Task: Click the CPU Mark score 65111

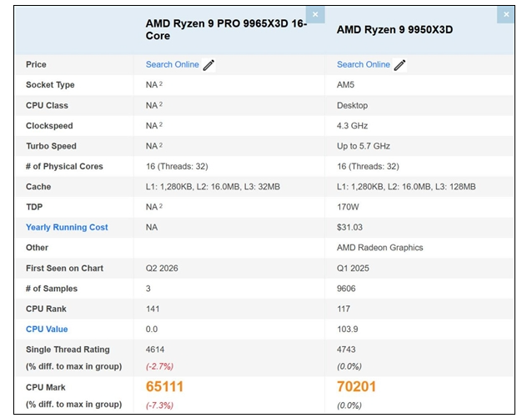Action: click(x=164, y=387)
